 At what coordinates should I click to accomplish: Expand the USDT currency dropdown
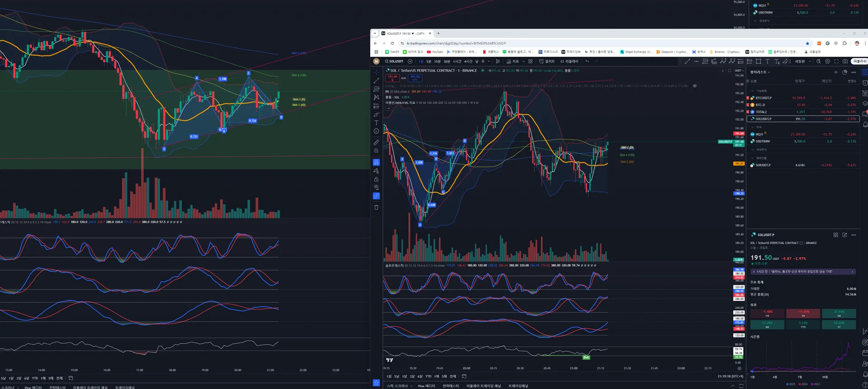(x=739, y=70)
